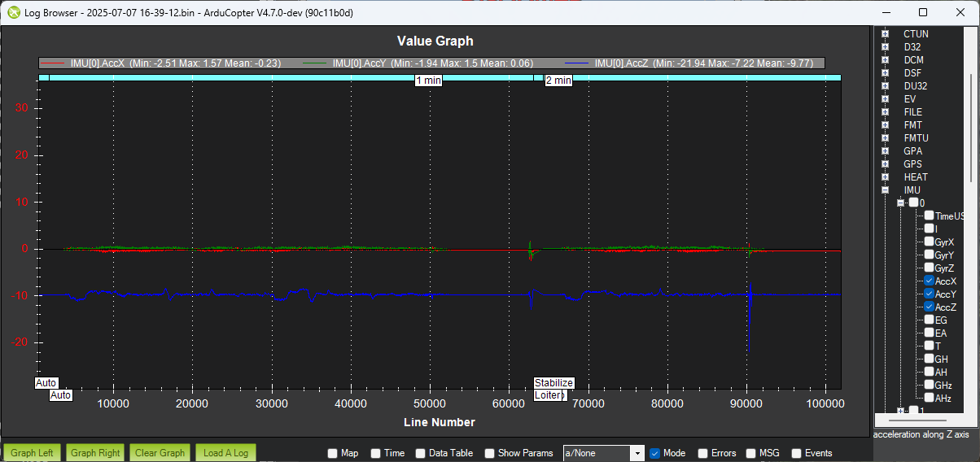Expand the DSF tree node
The height and width of the screenshot is (462, 980).
(x=885, y=73)
